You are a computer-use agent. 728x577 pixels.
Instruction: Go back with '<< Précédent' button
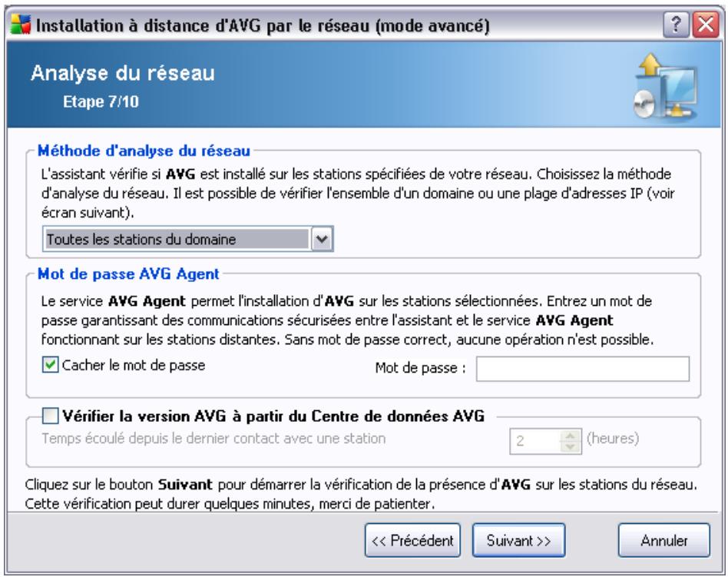click(x=412, y=540)
